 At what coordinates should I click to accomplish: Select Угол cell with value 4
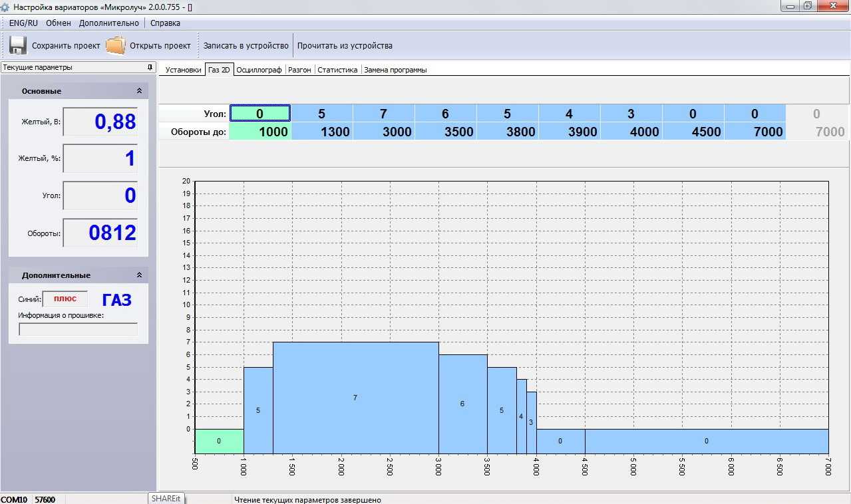click(x=570, y=114)
